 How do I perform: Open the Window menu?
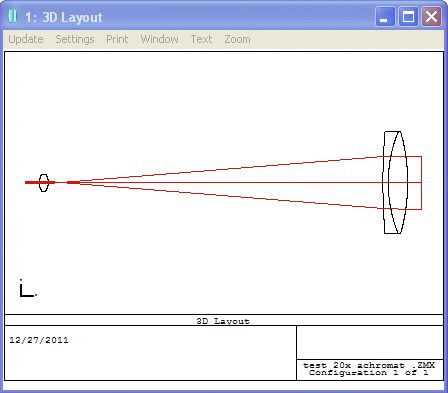[159, 39]
